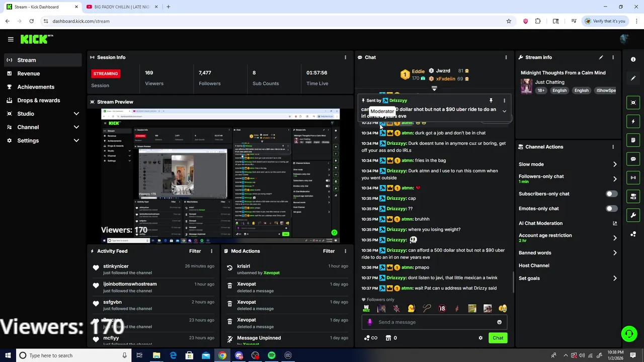Edit stream info with the pencil icon
The image size is (644, 362).
pyautogui.click(x=601, y=57)
